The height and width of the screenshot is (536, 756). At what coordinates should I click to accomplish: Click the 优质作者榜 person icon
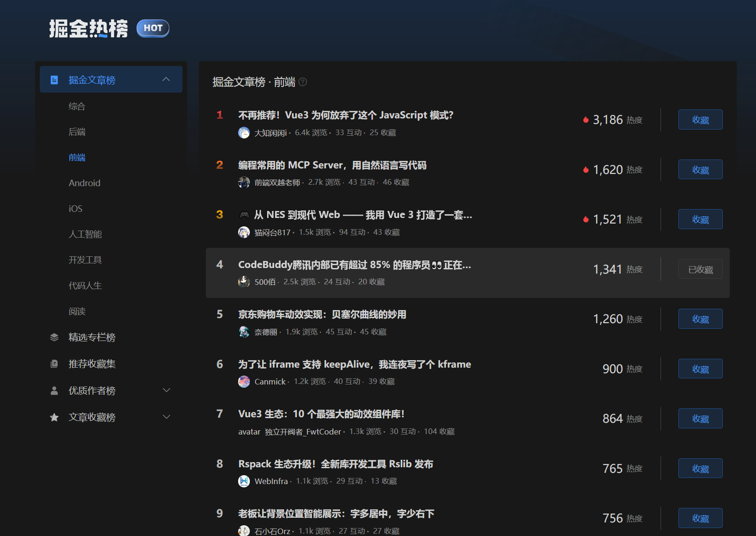[54, 390]
